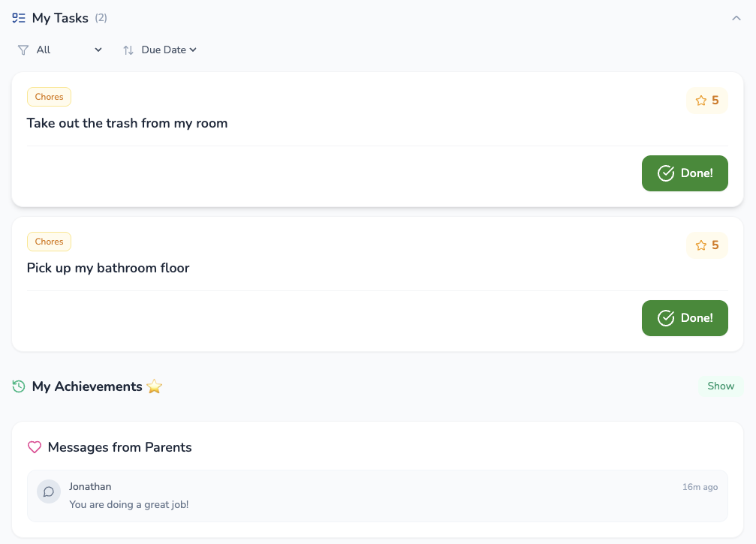Open the All filter dropdown
This screenshot has height=544, width=756.
tap(60, 50)
